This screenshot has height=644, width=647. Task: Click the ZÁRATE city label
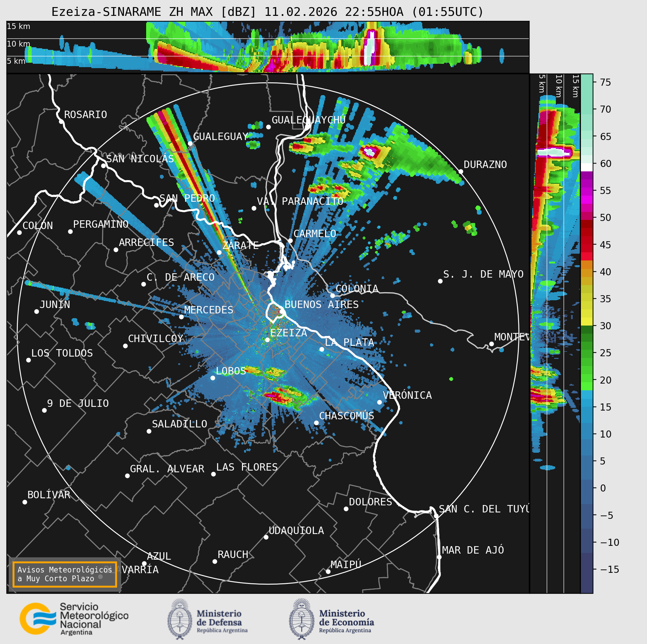(x=240, y=245)
